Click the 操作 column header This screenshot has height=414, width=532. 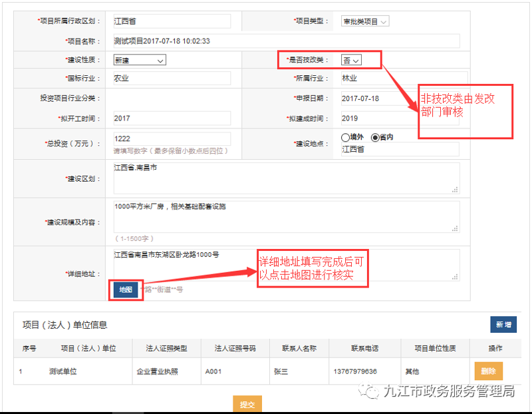point(495,348)
